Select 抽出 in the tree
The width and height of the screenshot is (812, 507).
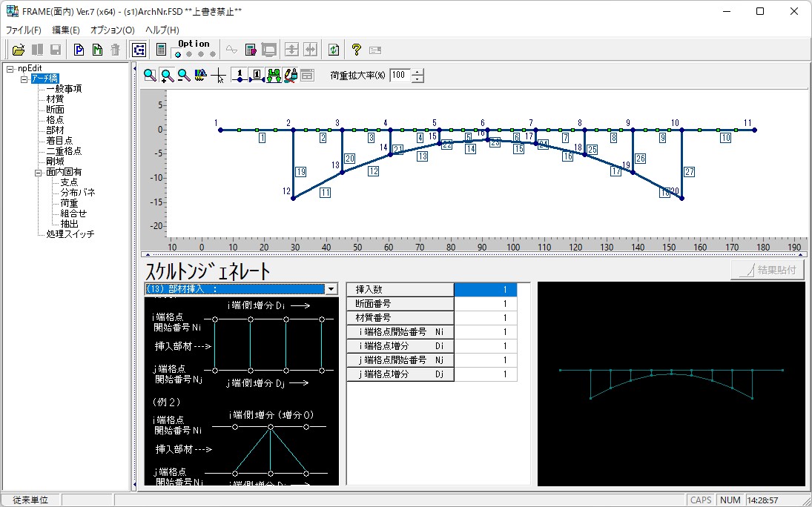[69, 224]
